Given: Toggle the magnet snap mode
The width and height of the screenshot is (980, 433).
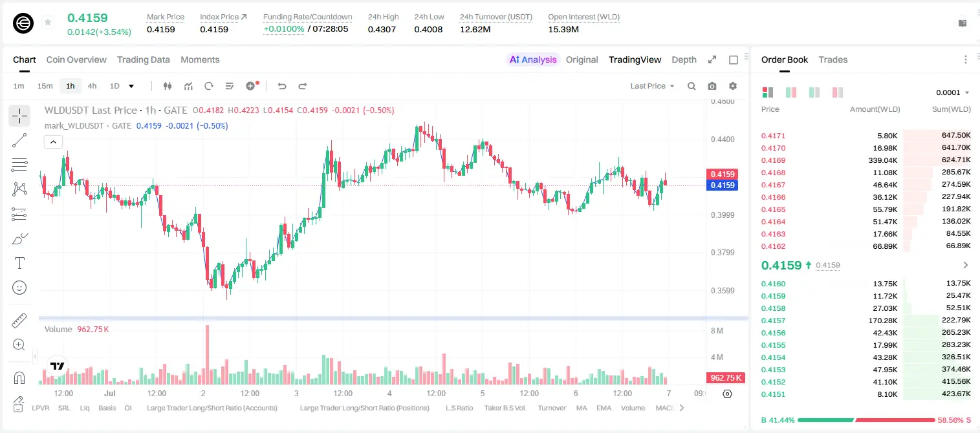Looking at the screenshot, I should [x=19, y=377].
